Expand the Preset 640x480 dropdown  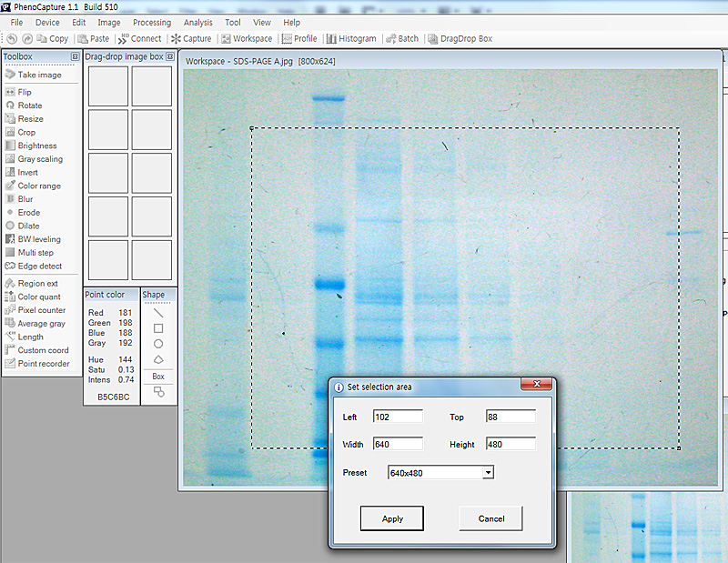pyautogui.click(x=488, y=472)
